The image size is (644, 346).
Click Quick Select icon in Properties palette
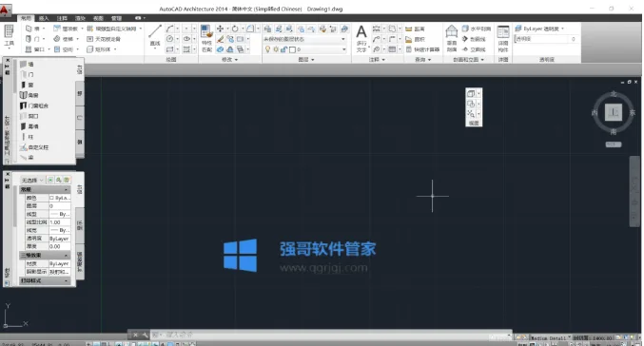point(67,180)
